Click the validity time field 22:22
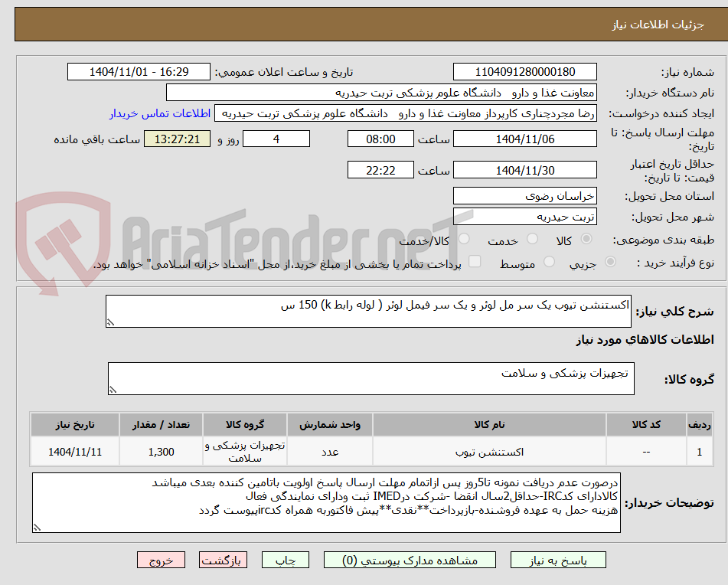 (380, 170)
